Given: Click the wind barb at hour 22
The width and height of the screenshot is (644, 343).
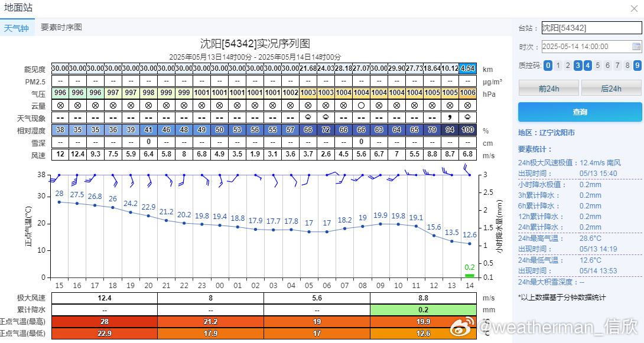Looking at the screenshot, I should tap(181, 181).
